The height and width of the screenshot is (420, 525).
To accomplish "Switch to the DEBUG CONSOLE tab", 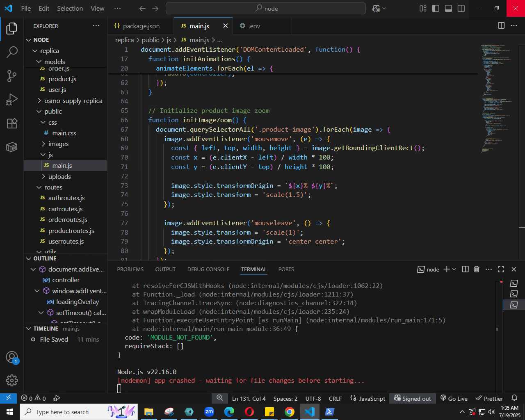I will pos(208,269).
